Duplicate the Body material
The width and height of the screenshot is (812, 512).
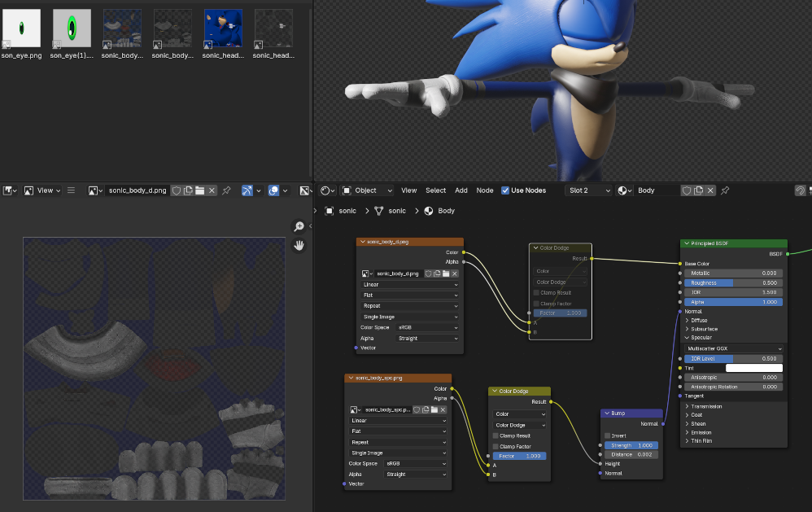pos(699,190)
